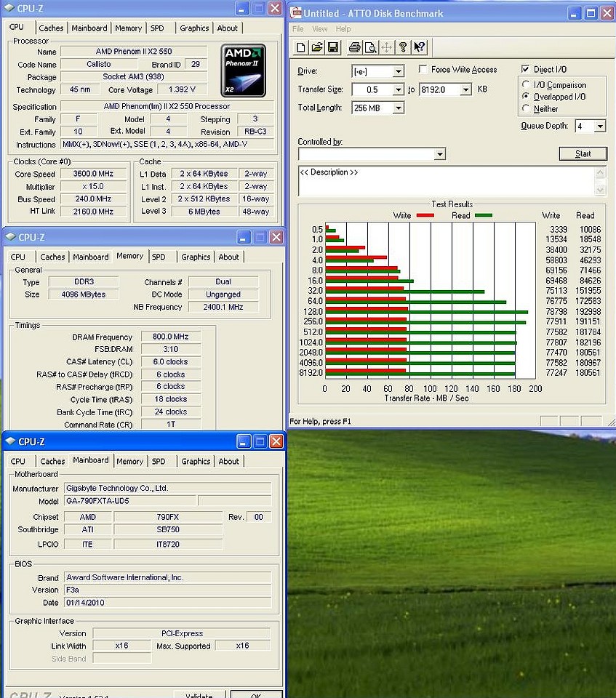The width and height of the screenshot is (616, 698).
Task: Click the title icon of the CPU-Z Mainboard window
Action: point(9,441)
